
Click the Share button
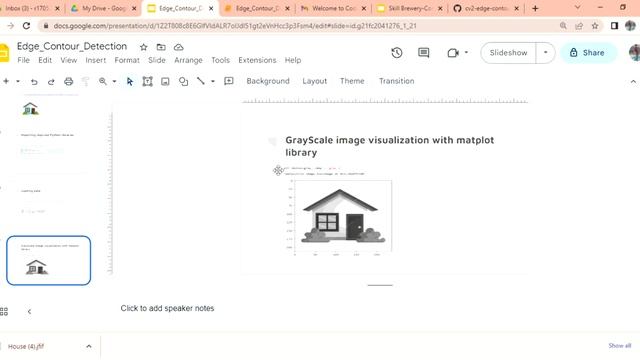[x=588, y=53]
